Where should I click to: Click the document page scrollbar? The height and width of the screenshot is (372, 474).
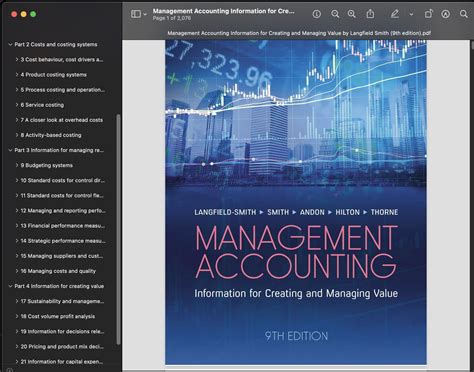click(472, 45)
